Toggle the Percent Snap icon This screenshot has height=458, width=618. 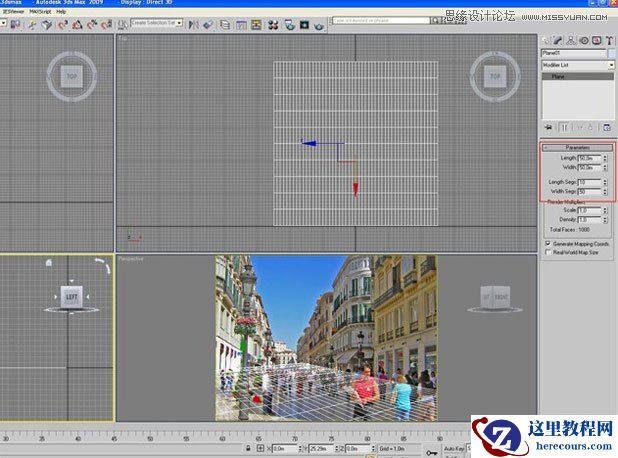pyautogui.click(x=92, y=25)
